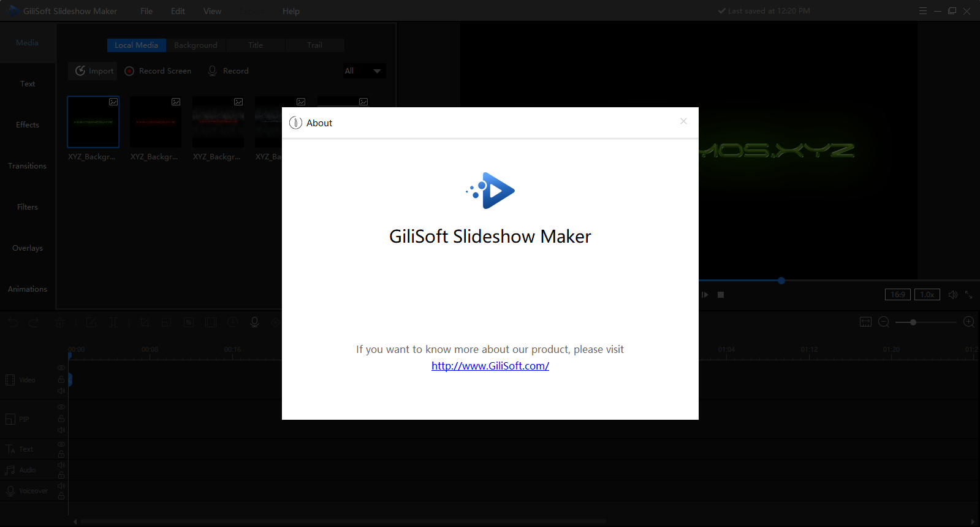The width and height of the screenshot is (980, 527).
Task: Toggle Video track visibility eye
Action: click(x=61, y=368)
